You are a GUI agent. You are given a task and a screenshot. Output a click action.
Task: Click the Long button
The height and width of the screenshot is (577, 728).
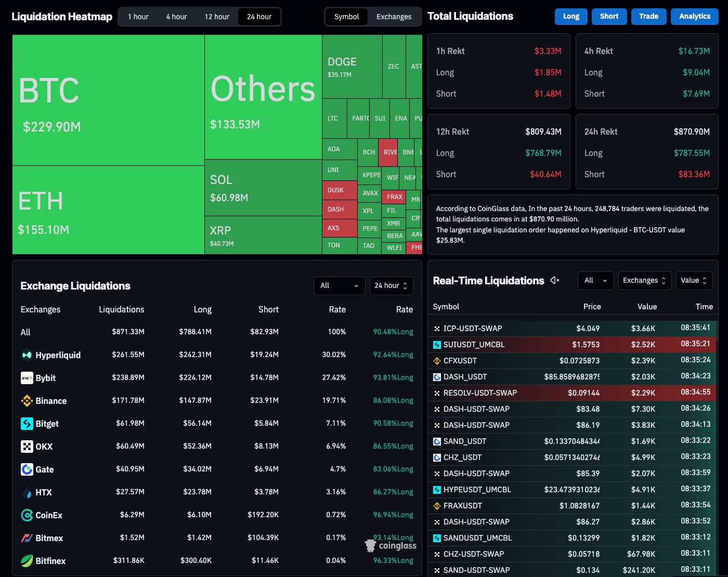571,17
